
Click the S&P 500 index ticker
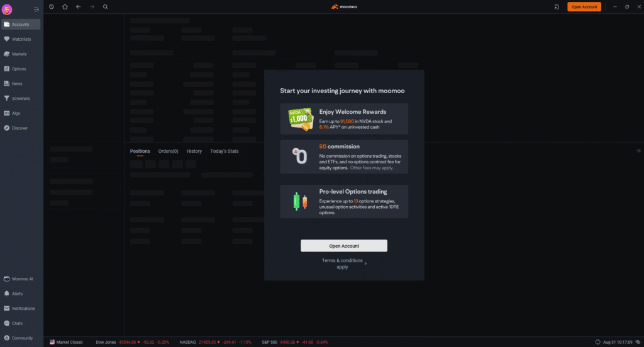[x=295, y=342]
